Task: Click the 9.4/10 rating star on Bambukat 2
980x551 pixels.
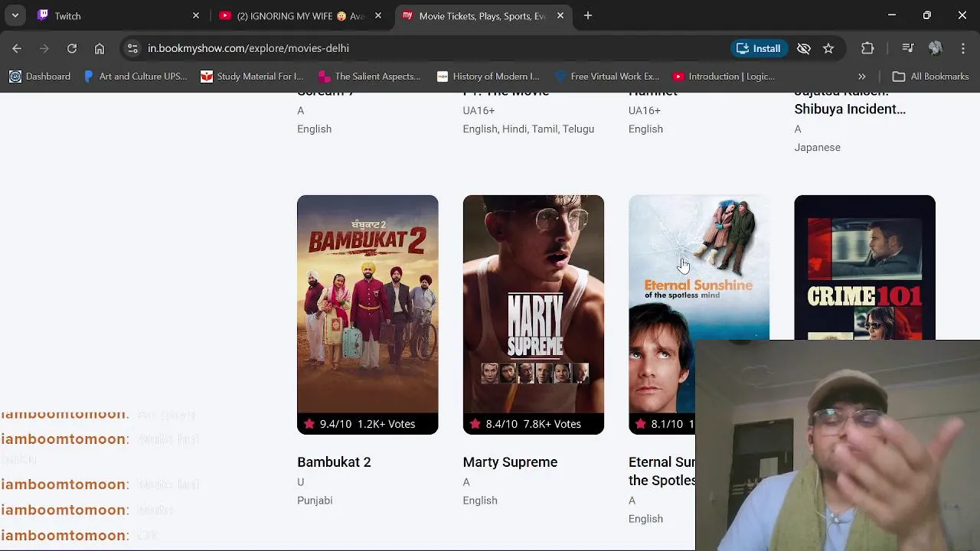Action: coord(309,424)
